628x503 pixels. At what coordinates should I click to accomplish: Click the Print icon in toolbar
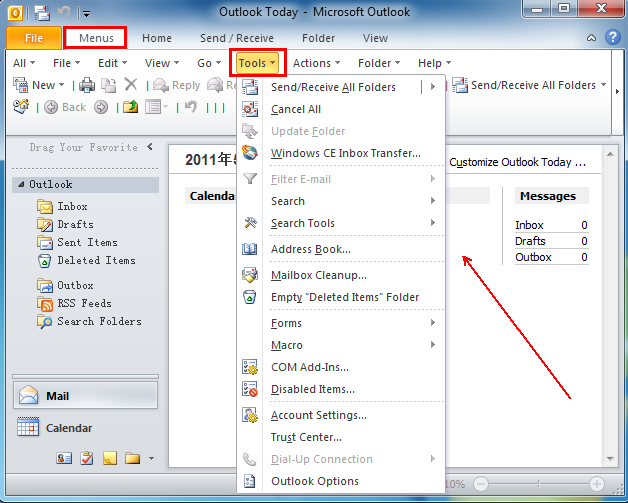(87, 85)
